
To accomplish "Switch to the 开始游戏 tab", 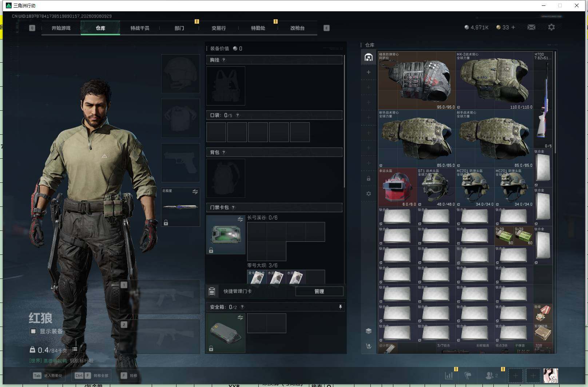I will pos(61,28).
